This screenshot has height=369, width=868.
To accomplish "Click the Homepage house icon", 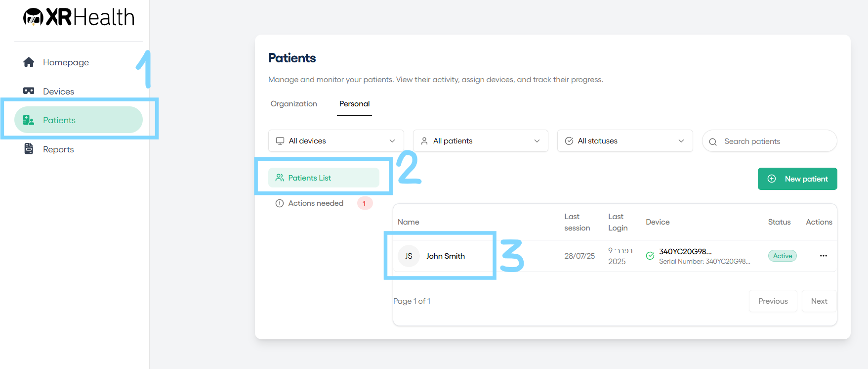I will (29, 62).
